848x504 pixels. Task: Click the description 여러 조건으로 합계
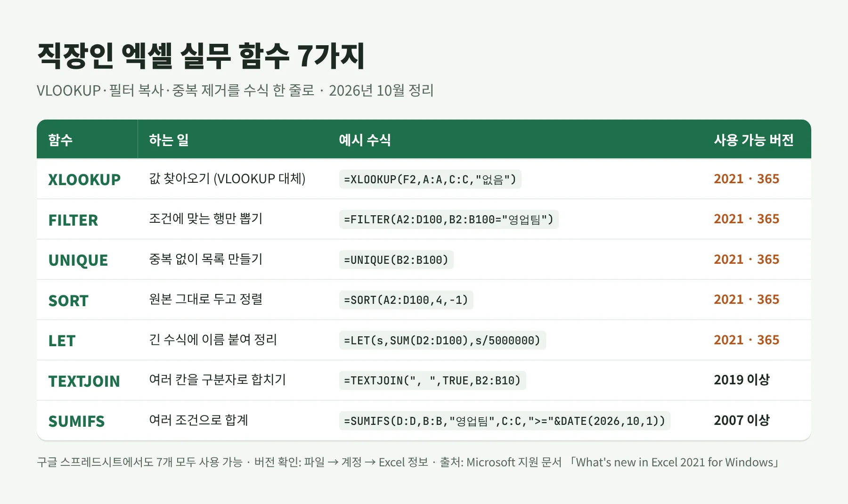(198, 421)
